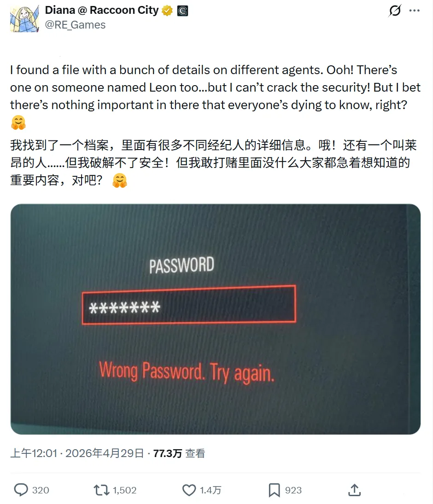Repost this tweet via retweet icon

101,490
